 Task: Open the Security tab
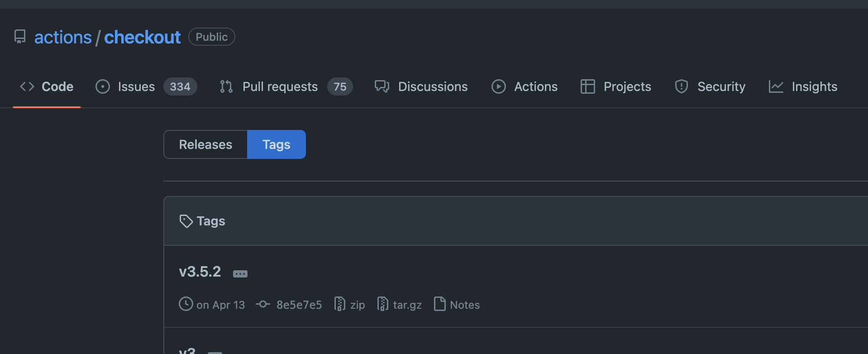point(710,86)
